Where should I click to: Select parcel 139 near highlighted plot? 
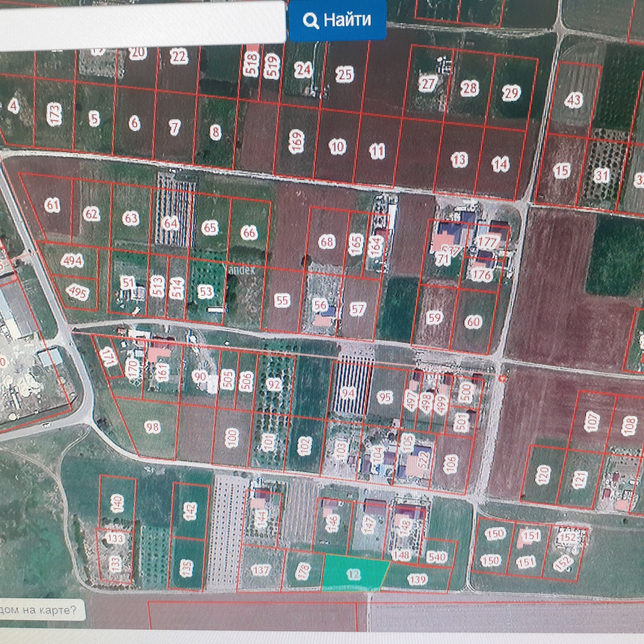coord(417,580)
